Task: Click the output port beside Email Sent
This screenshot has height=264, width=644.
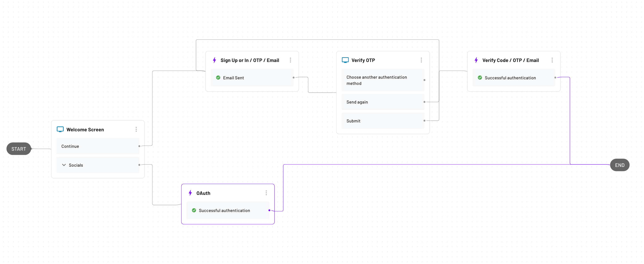Action: tap(293, 78)
